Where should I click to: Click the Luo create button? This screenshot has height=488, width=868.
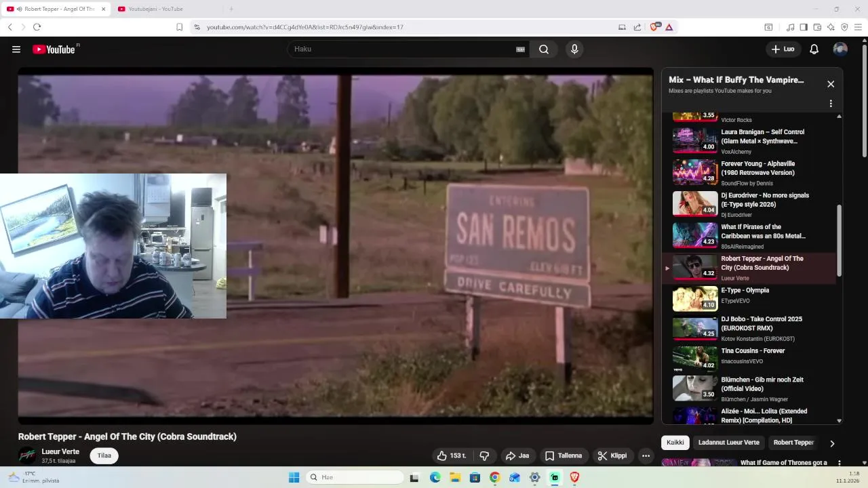(783, 49)
